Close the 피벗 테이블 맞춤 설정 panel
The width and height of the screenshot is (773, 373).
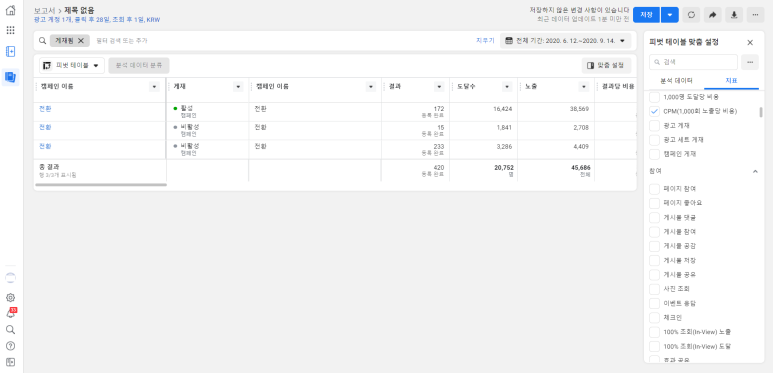750,42
